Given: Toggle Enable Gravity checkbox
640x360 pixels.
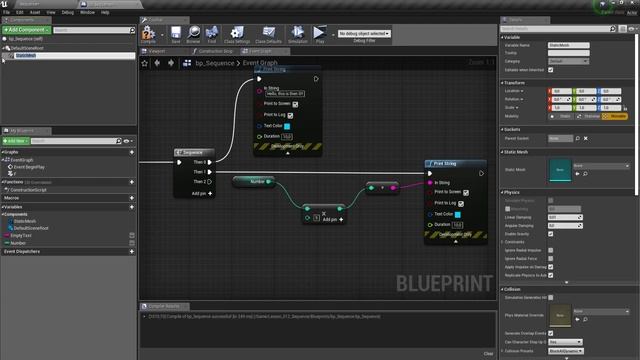Looking at the screenshot, I should pos(551,234).
